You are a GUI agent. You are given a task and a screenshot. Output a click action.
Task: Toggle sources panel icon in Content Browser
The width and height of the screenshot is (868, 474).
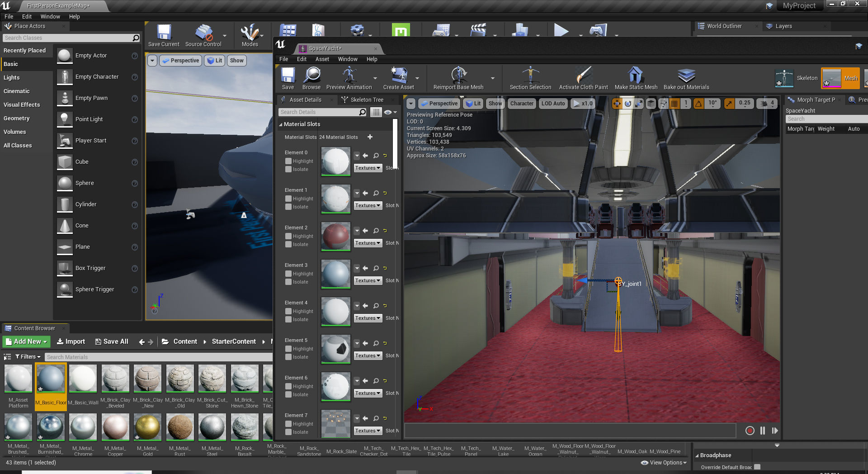[7, 357]
